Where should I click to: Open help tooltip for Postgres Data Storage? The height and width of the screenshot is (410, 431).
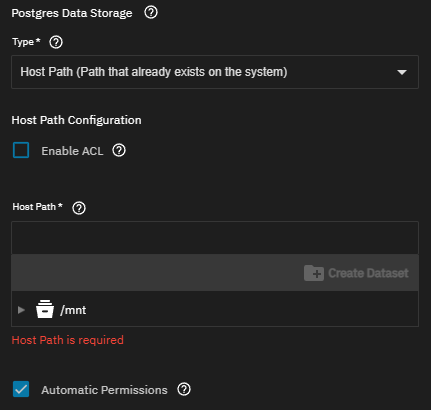coord(151,13)
